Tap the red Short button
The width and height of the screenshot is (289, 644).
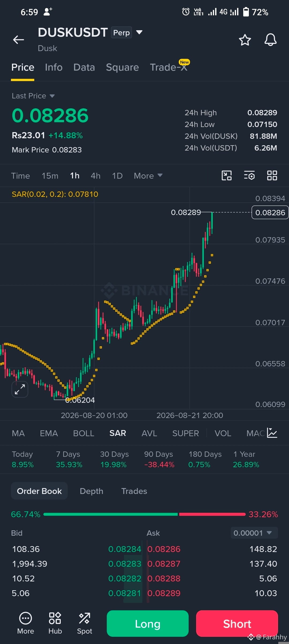coord(237,623)
